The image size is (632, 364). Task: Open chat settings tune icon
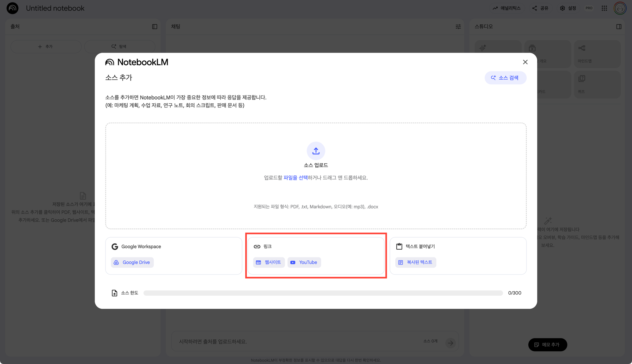[458, 27]
